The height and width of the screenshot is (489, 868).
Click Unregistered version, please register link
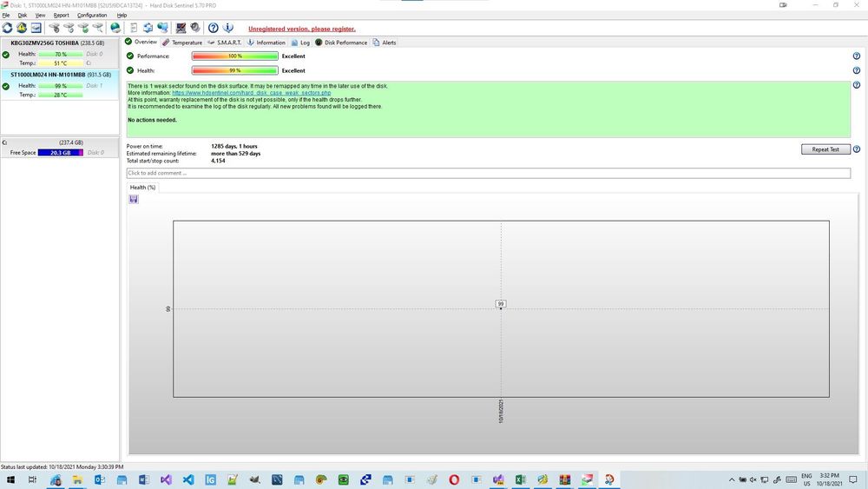(x=302, y=29)
